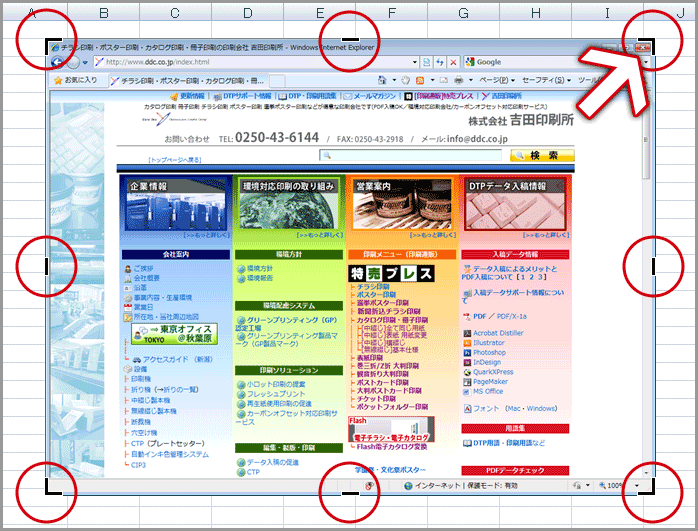
Task: Click the Read Mail envelope icon
Action: tap(444, 80)
